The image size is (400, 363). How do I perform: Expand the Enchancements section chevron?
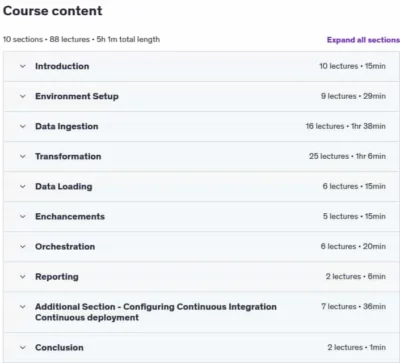click(23, 216)
